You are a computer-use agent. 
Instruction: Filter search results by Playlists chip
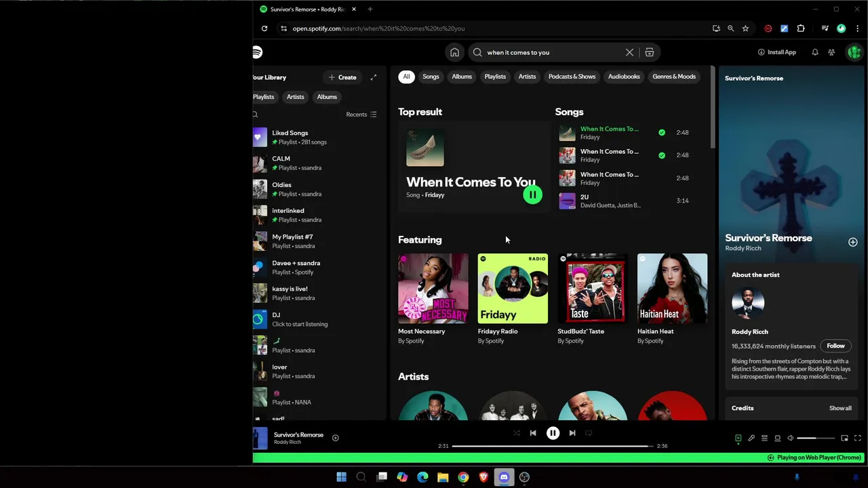click(x=495, y=77)
